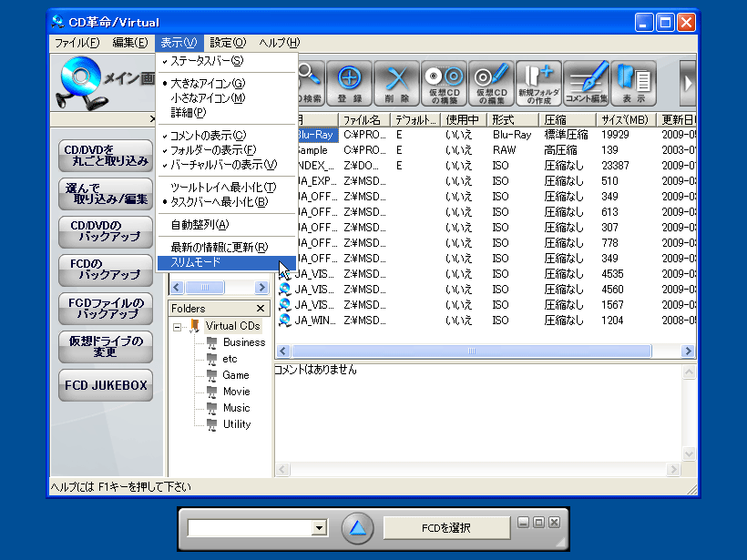Close the Folders panel with its X
The height and width of the screenshot is (560, 747).
(x=261, y=309)
